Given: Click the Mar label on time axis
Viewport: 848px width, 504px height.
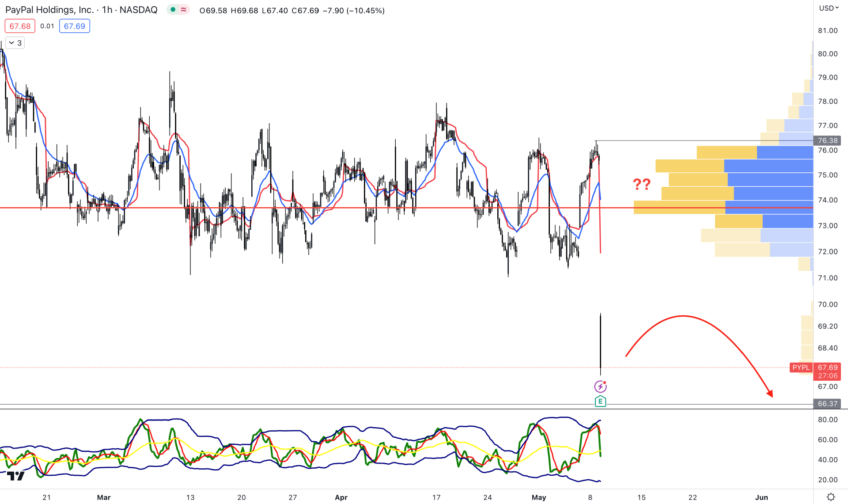Looking at the screenshot, I should pos(104,497).
